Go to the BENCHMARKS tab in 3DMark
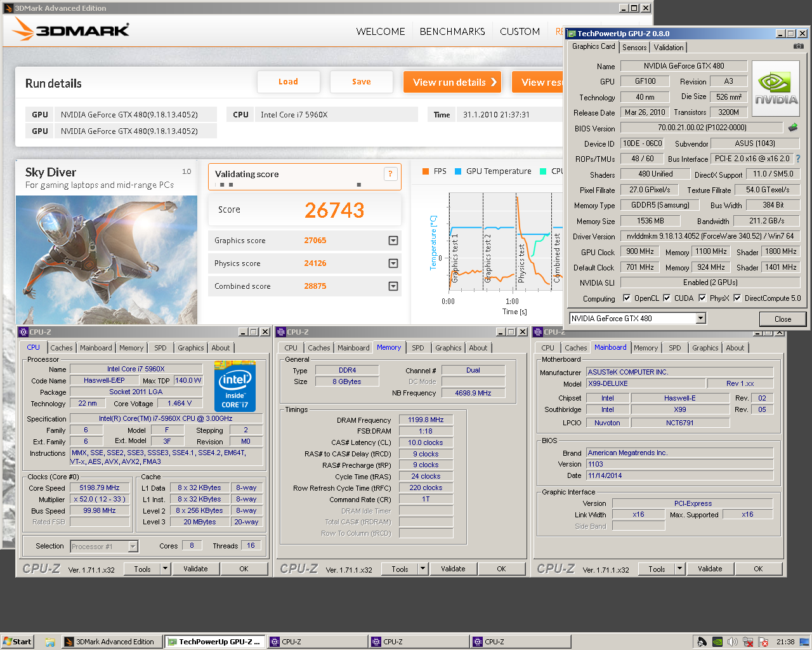This screenshot has height=650, width=812. [x=452, y=32]
